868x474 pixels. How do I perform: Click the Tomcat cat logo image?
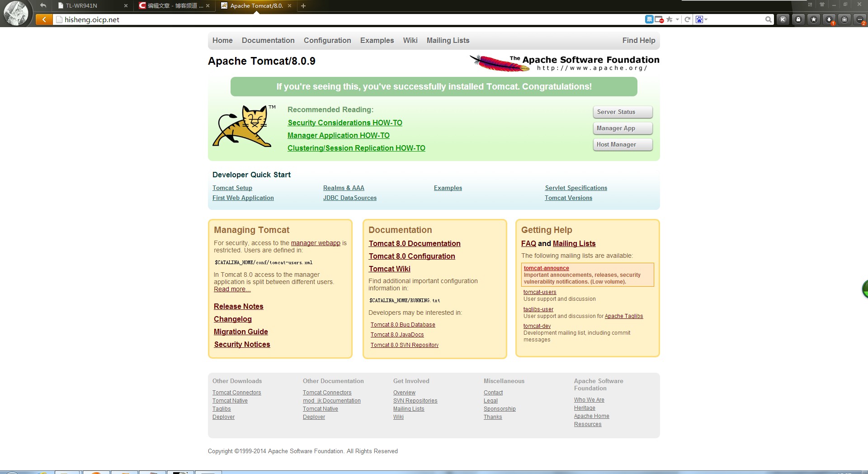point(244,126)
